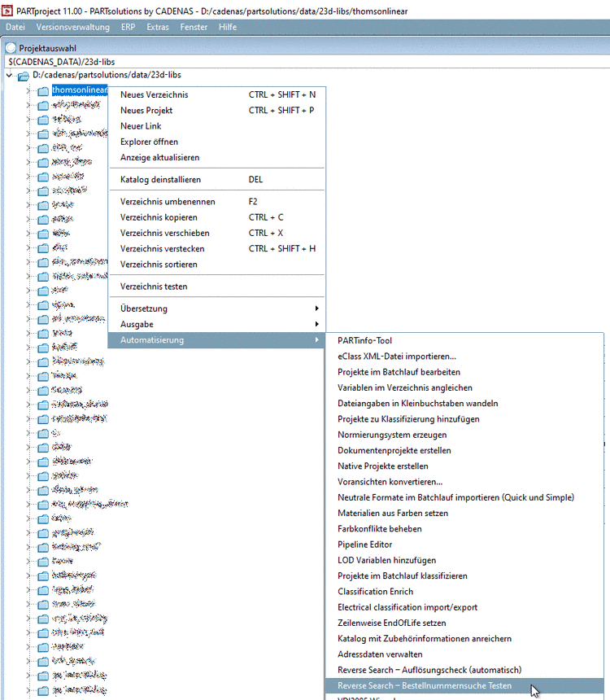Click the Automatisierung submenu arrow

317,339
